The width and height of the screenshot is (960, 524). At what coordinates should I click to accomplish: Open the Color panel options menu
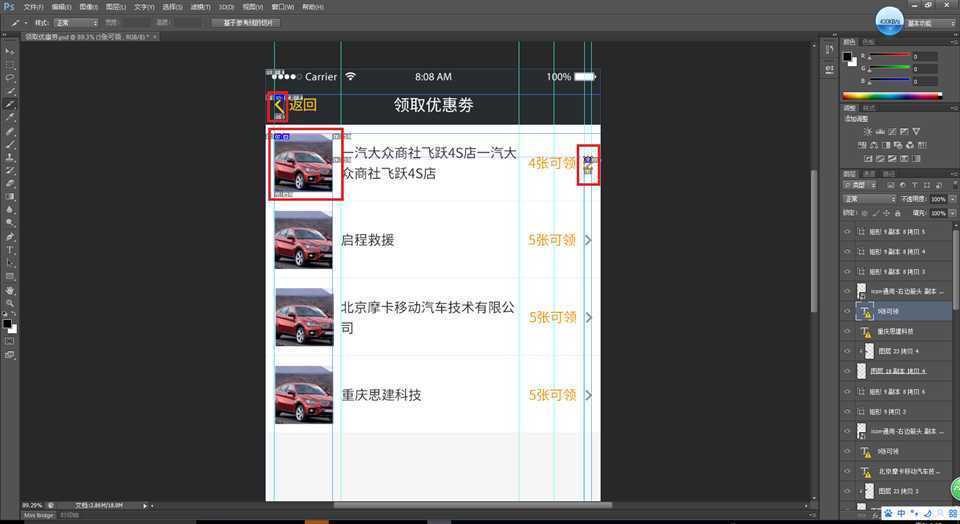(x=954, y=42)
